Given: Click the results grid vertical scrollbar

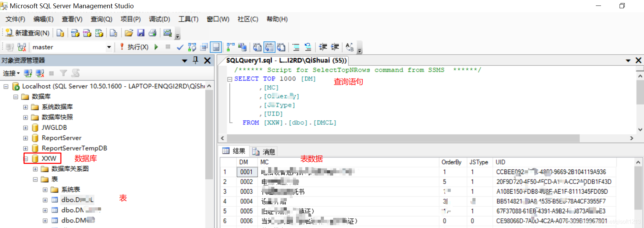Looking at the screenshot, I should coord(638,188).
